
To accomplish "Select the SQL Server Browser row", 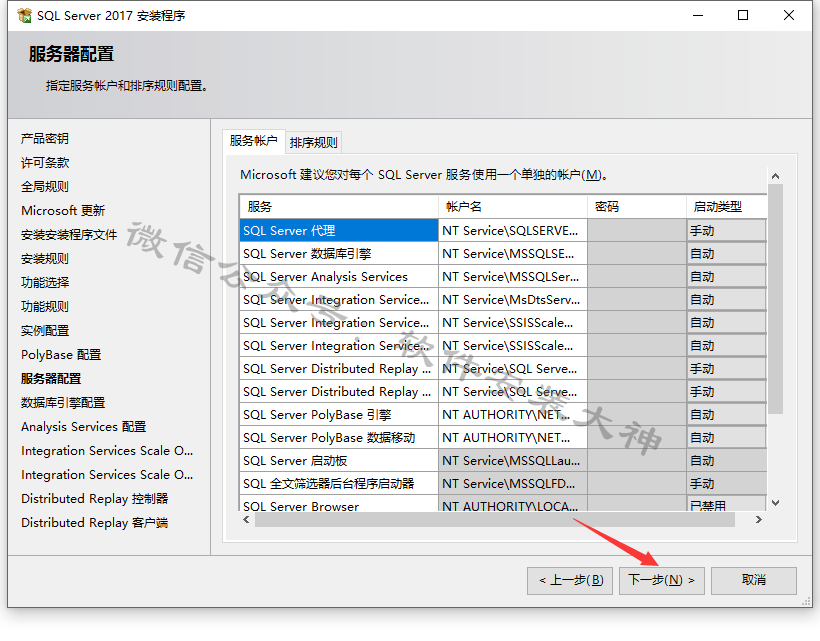I will tap(339, 503).
